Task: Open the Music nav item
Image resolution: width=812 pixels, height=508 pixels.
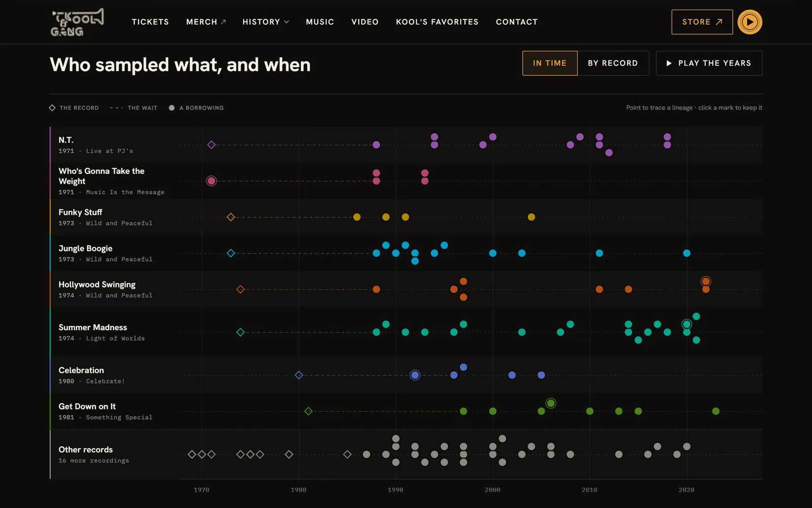Action: (x=320, y=22)
